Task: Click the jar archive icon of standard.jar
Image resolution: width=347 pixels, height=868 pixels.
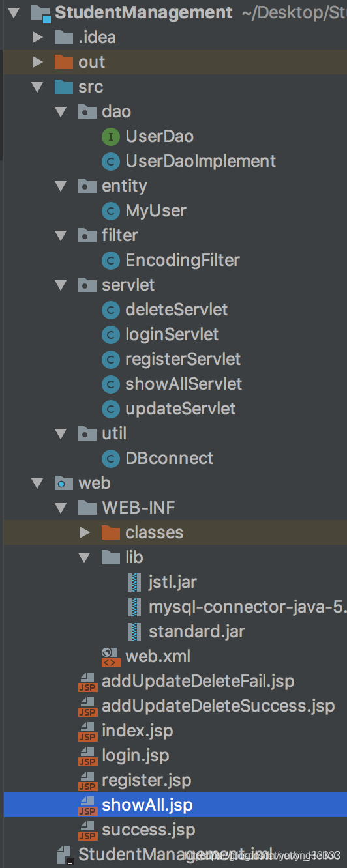Action: tap(135, 631)
